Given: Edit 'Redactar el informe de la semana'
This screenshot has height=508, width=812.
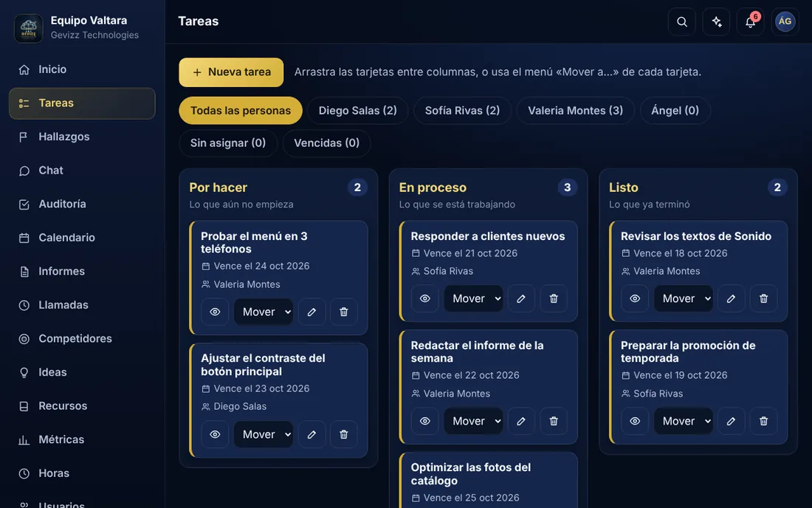Looking at the screenshot, I should [x=521, y=421].
